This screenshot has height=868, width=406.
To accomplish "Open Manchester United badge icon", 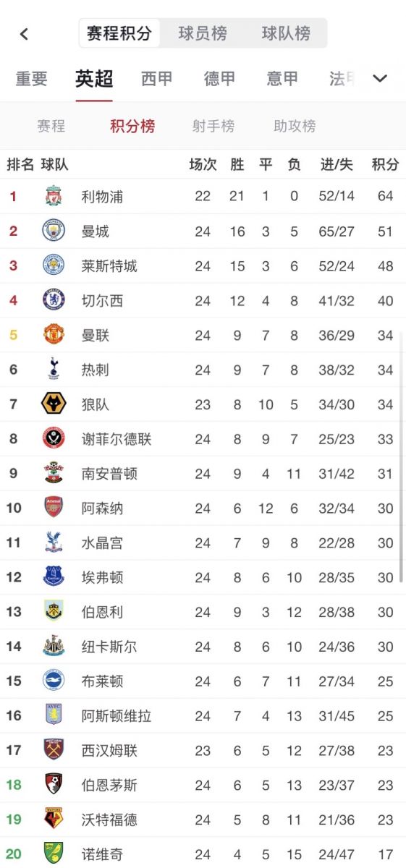I will click(54, 335).
